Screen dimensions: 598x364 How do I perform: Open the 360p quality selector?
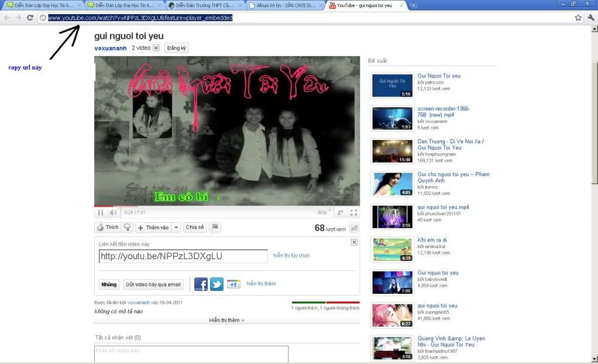point(324,212)
